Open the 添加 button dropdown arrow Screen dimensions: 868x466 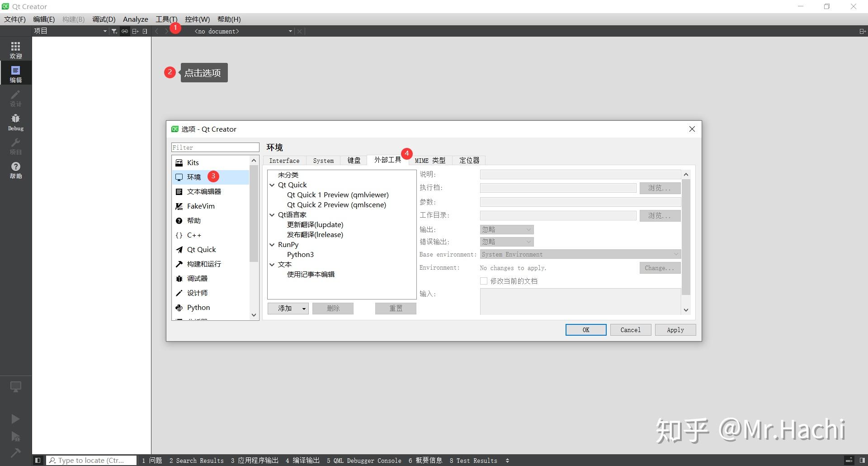[304, 309]
